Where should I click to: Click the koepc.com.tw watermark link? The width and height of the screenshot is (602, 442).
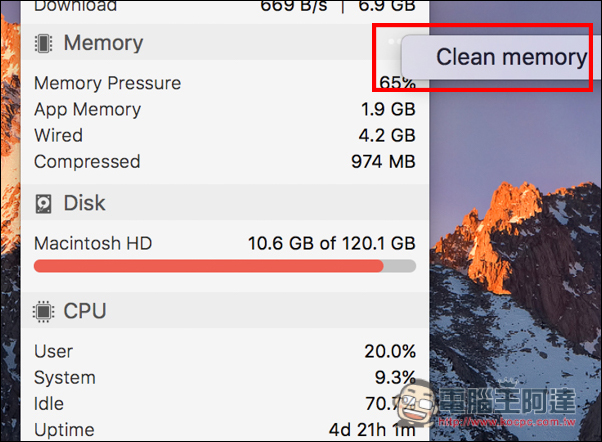click(507, 422)
